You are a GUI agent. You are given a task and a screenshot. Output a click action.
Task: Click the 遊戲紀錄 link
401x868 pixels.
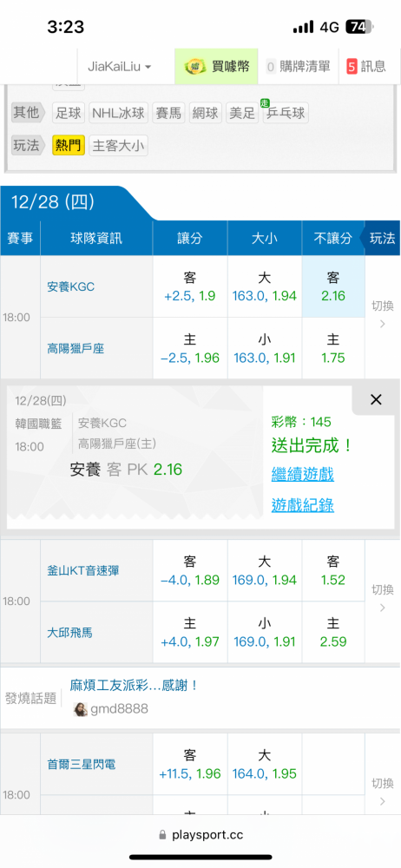[302, 505]
